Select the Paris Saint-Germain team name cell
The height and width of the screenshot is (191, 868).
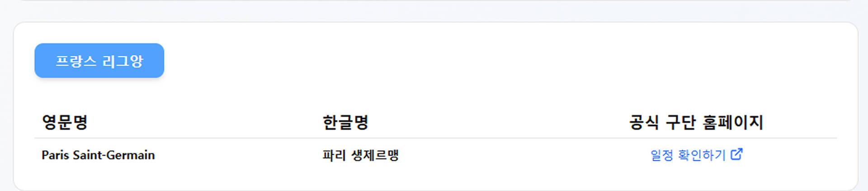[98, 155]
